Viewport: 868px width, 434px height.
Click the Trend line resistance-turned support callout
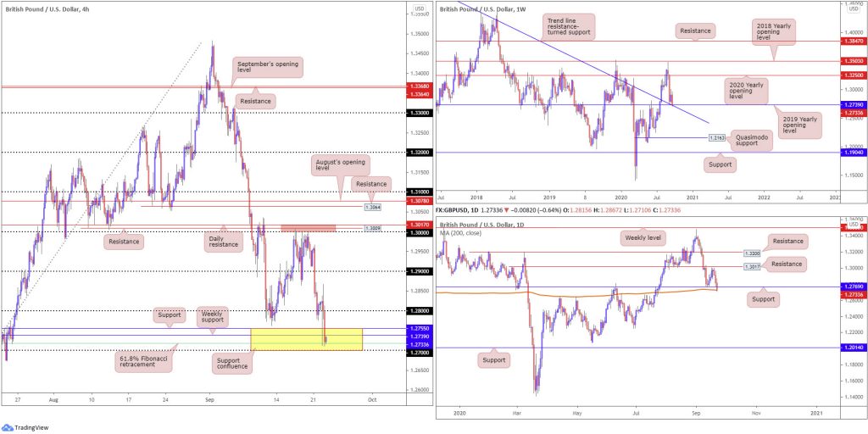click(570, 26)
